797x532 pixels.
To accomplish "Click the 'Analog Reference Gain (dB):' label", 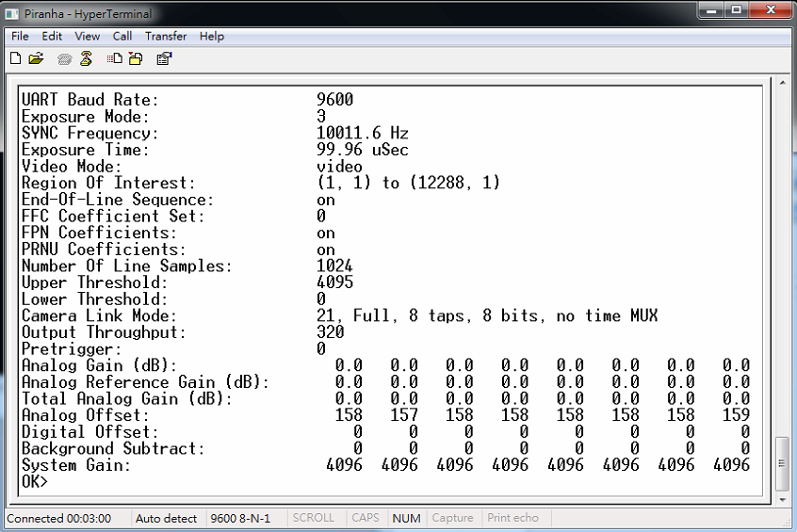I will tap(145, 382).
